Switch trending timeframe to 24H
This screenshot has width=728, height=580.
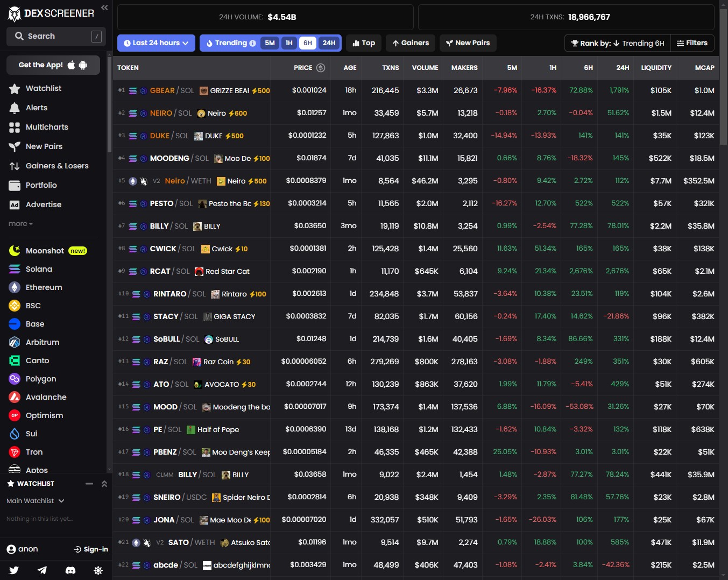coord(329,43)
